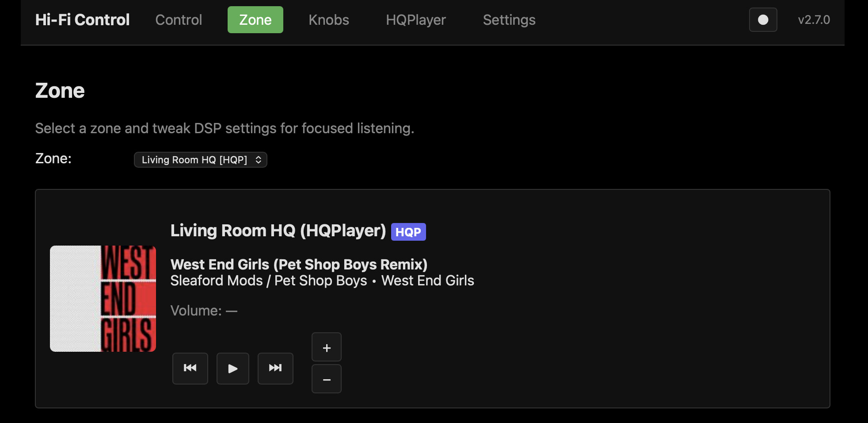Click the purple HQP badge

pyautogui.click(x=408, y=232)
